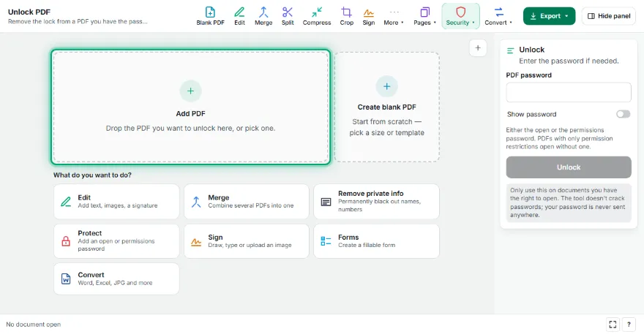Toggle Show password switch
The image size is (644, 334).
[x=623, y=114]
